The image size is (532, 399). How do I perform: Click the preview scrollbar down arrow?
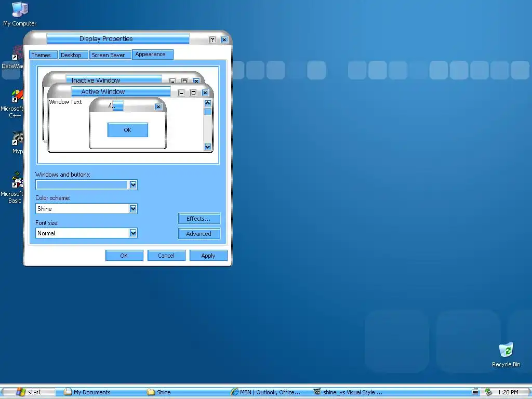(208, 147)
